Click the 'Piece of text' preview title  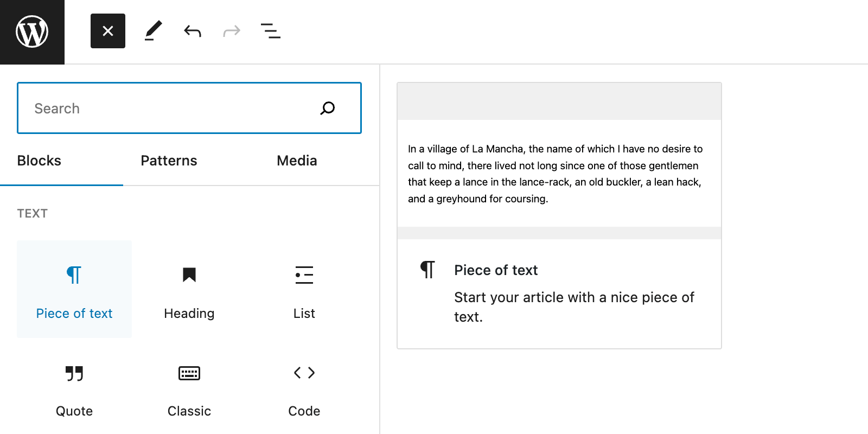pos(496,270)
